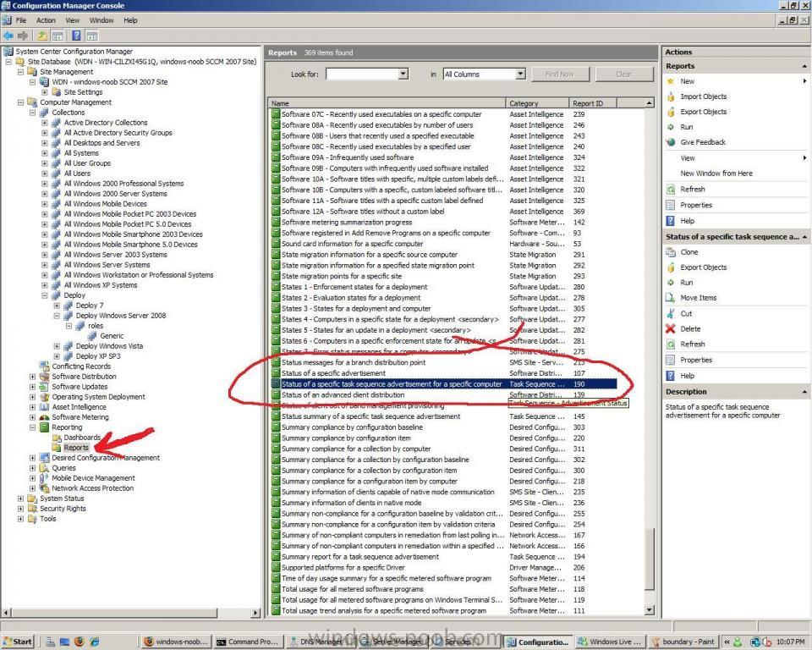Clone the selected report

tap(689, 252)
